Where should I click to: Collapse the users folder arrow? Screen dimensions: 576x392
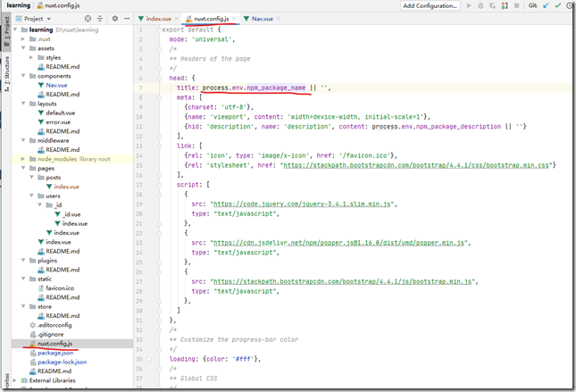[x=31, y=196]
